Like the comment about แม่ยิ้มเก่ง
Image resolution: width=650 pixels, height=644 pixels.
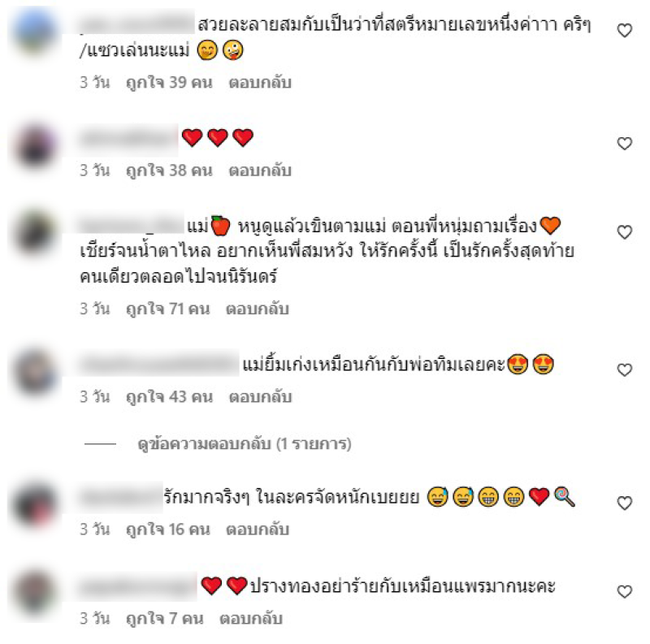[624, 370]
